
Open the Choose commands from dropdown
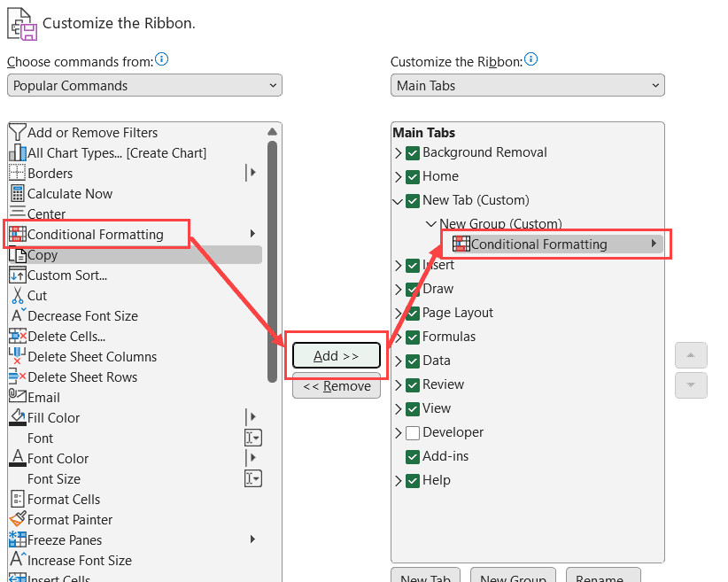click(144, 86)
